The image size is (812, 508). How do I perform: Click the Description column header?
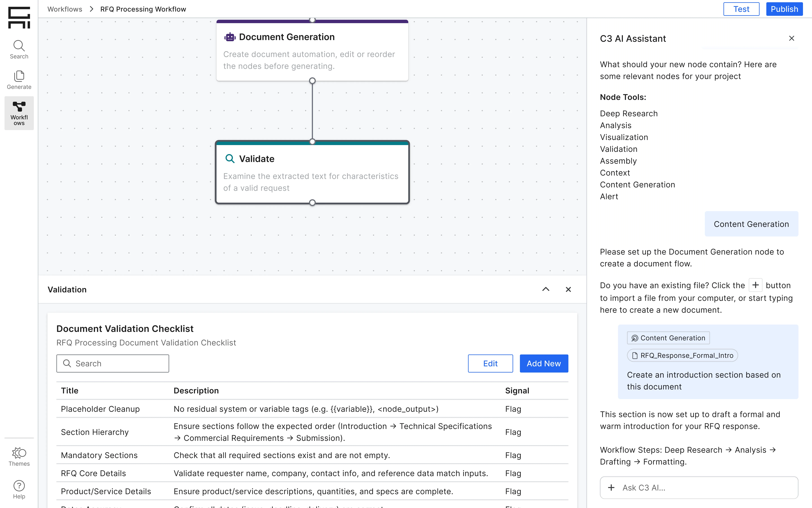point(196,390)
